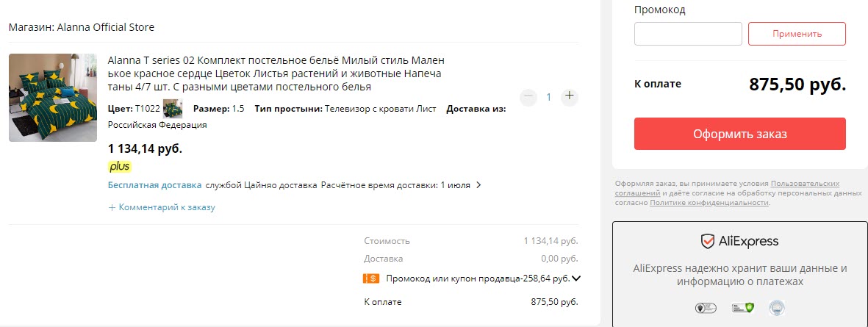Click the orange coupon icon
Screen dimensions: 868x327
point(370,279)
